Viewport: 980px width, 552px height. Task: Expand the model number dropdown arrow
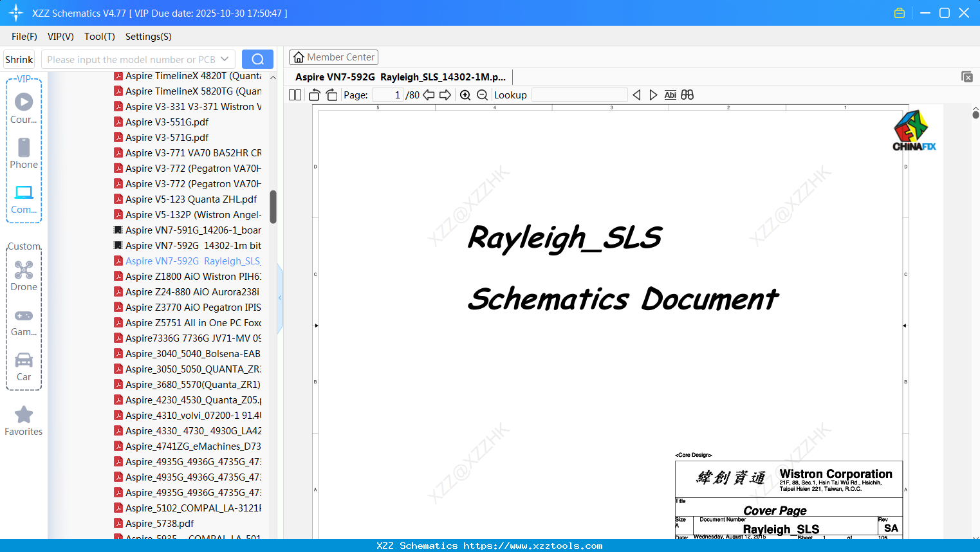[225, 59]
